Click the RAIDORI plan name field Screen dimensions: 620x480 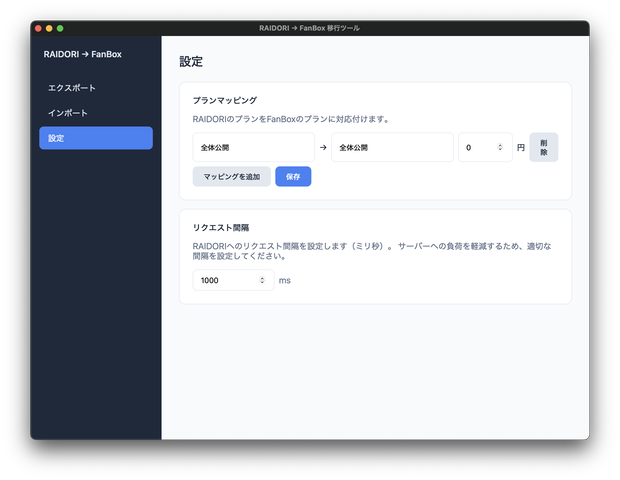[253, 147]
